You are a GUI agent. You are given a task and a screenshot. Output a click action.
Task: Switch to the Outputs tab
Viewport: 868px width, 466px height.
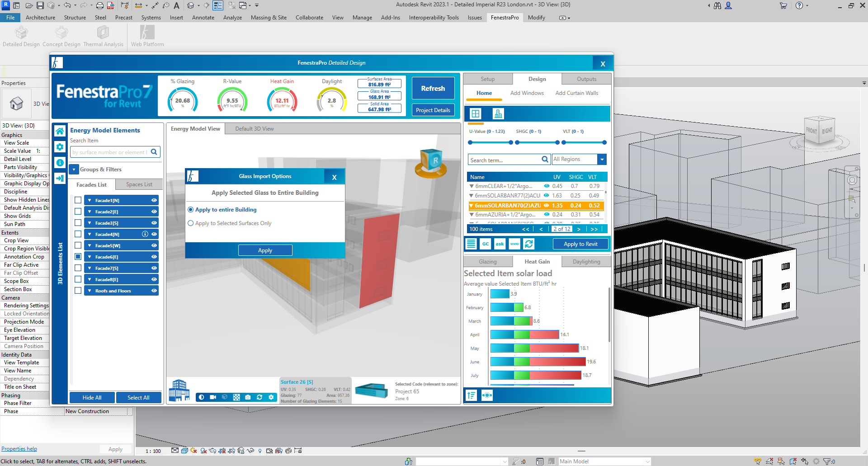[x=586, y=79]
